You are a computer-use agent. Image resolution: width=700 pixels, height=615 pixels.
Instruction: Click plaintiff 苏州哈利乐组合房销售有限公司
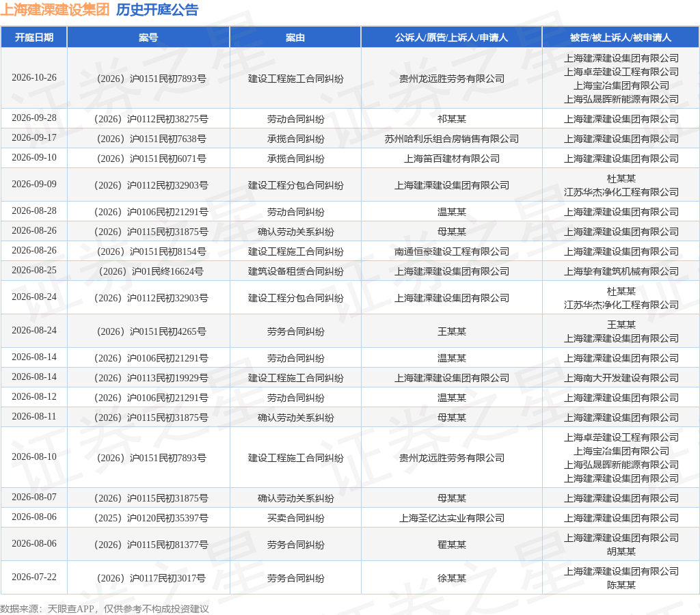coord(451,139)
